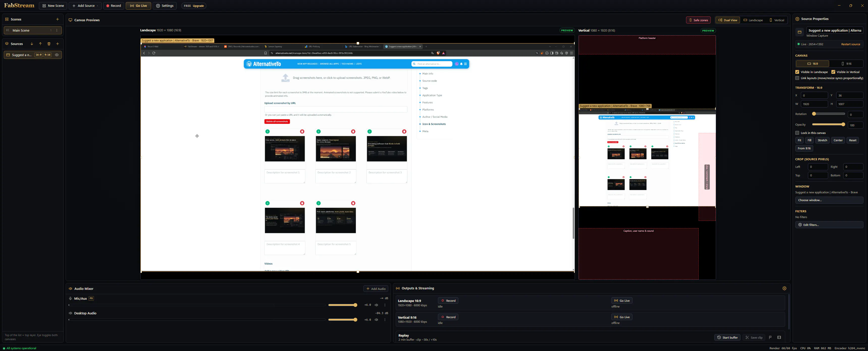Uncheck Visible in Vertical
The image size is (868, 351).
coord(833,72)
